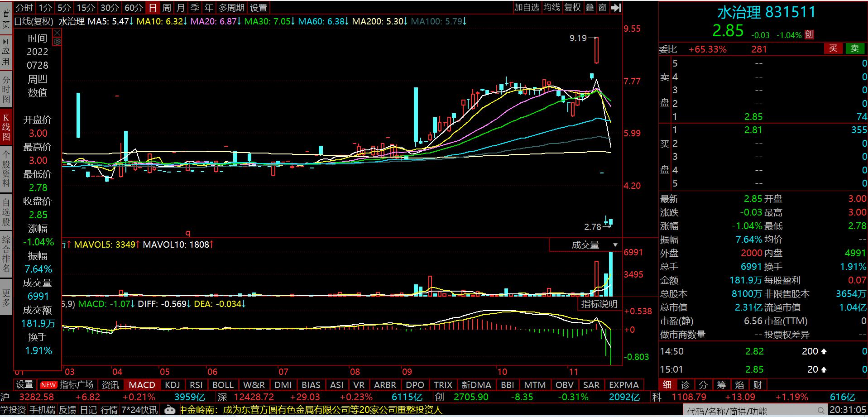
Task: Toggle 加自选 add to watchlist
Action: pos(527,8)
